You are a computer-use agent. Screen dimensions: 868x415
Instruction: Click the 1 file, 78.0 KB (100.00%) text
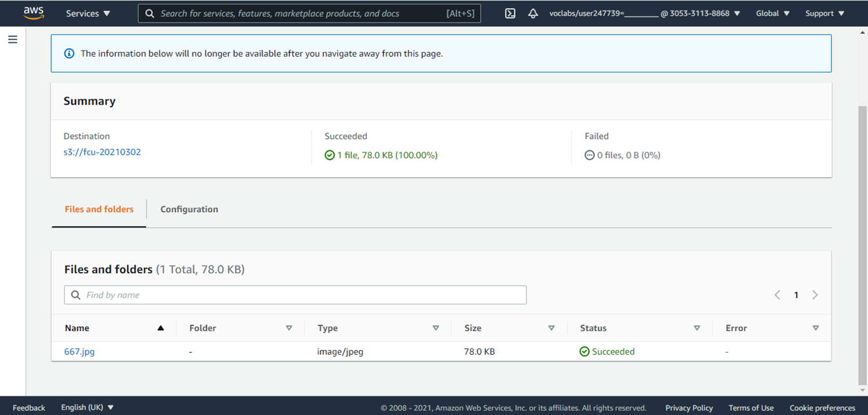coord(388,155)
